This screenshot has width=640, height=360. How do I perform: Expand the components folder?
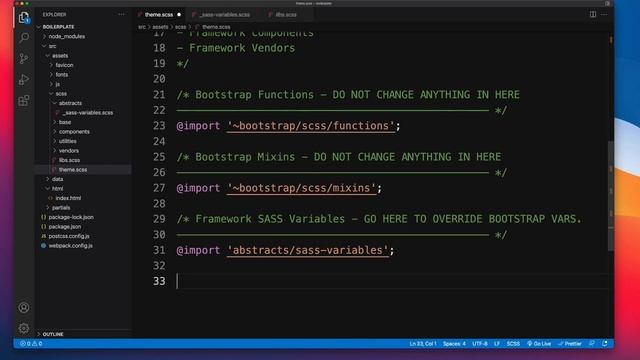pyautogui.click(x=74, y=131)
